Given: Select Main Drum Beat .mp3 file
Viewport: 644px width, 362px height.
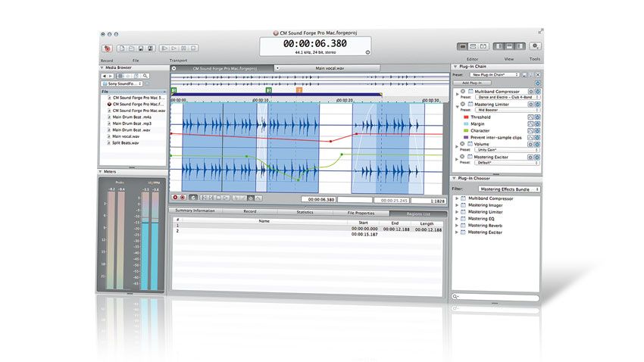Looking at the screenshot, I should [x=132, y=123].
